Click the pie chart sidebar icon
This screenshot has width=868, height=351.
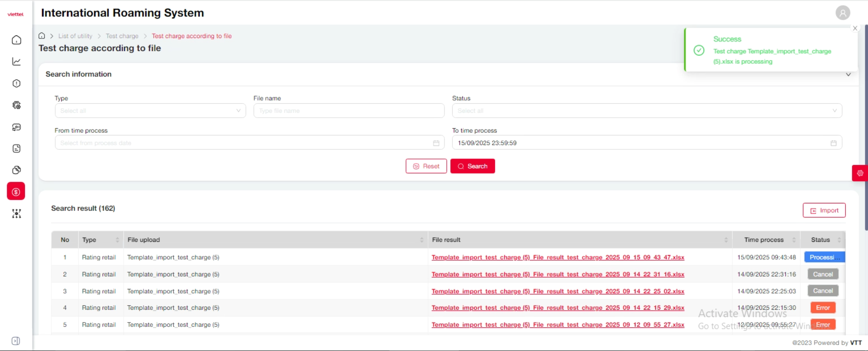pyautogui.click(x=16, y=170)
